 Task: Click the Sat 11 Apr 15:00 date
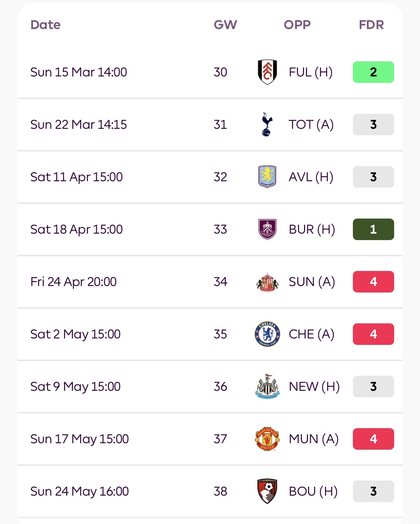pos(76,177)
